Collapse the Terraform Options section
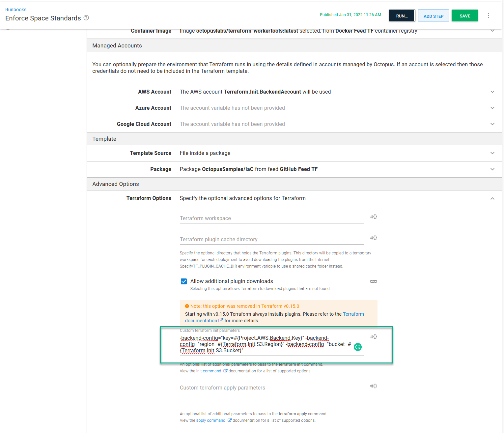504x433 pixels. click(492, 198)
